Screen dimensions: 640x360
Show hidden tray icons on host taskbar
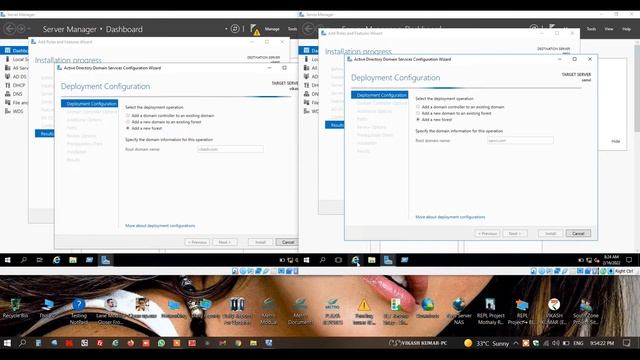coord(516,343)
